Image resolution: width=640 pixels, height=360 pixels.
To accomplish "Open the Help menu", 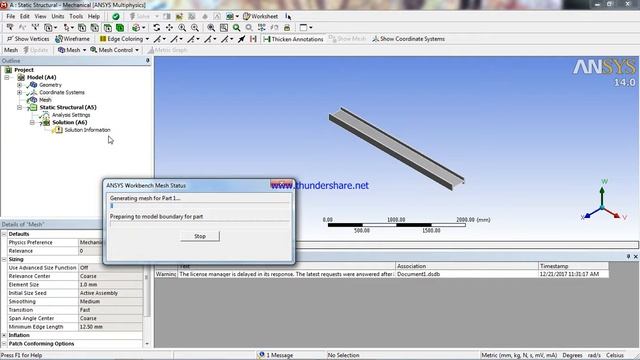I will 94,16.
